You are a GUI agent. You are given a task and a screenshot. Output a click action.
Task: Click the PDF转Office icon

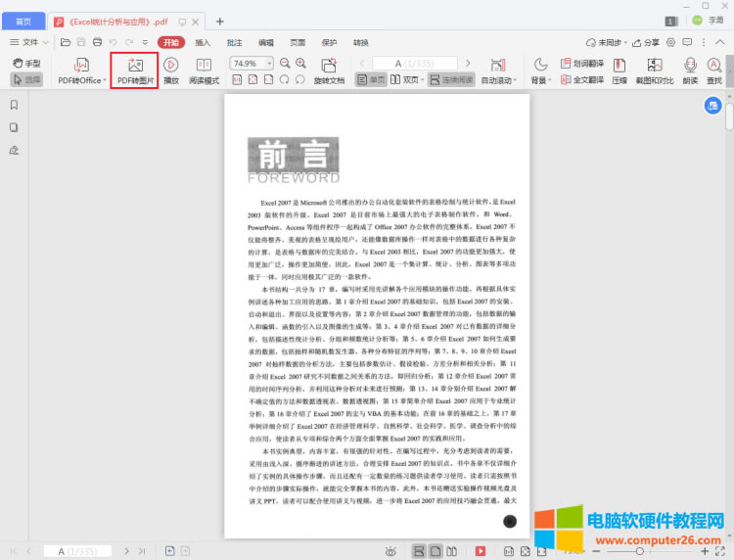tap(82, 65)
